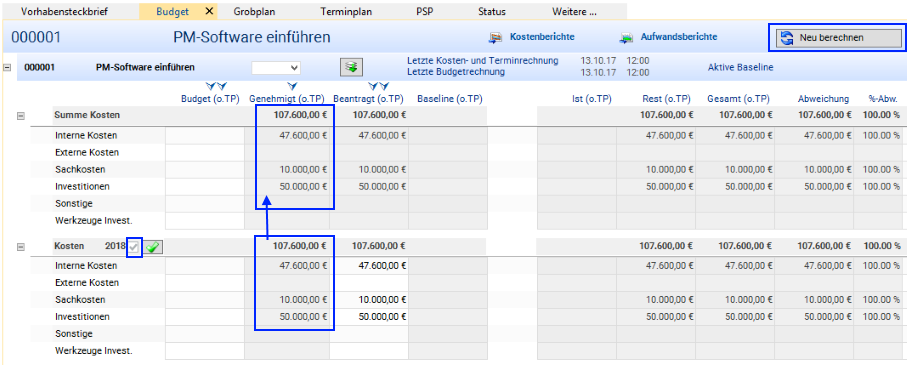Click Rest (o.TP) column header
The height and width of the screenshot is (365, 907).
coord(666,99)
